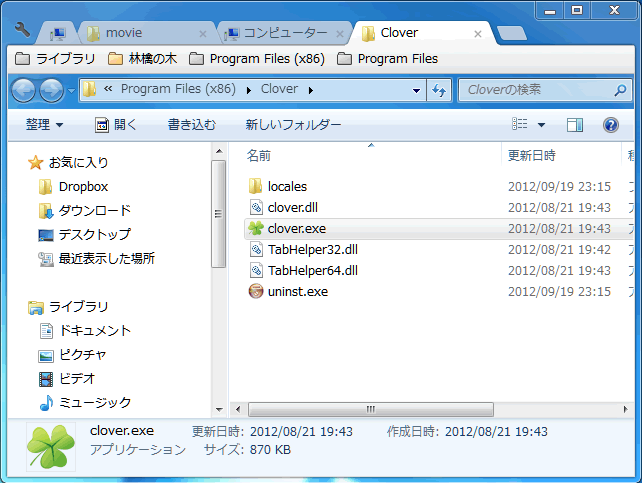Screen dimensions: 642x483
Task: Open the Program Files (x86) bookmark
Action: (x=257, y=59)
